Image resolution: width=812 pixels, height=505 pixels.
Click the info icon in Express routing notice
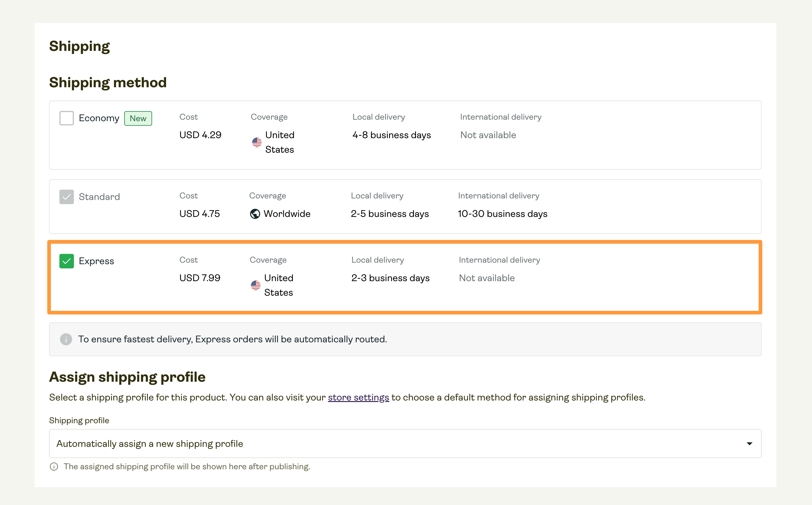click(x=66, y=339)
